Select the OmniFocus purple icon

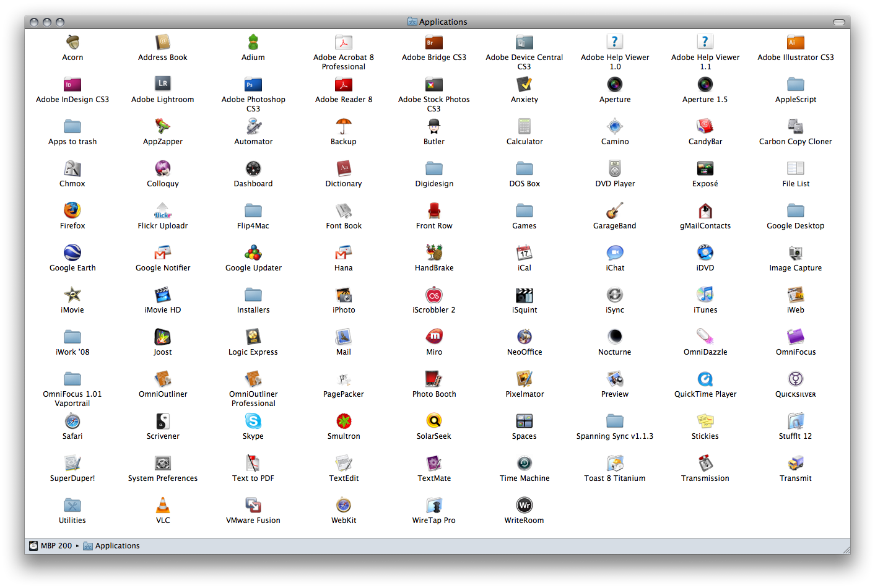796,337
